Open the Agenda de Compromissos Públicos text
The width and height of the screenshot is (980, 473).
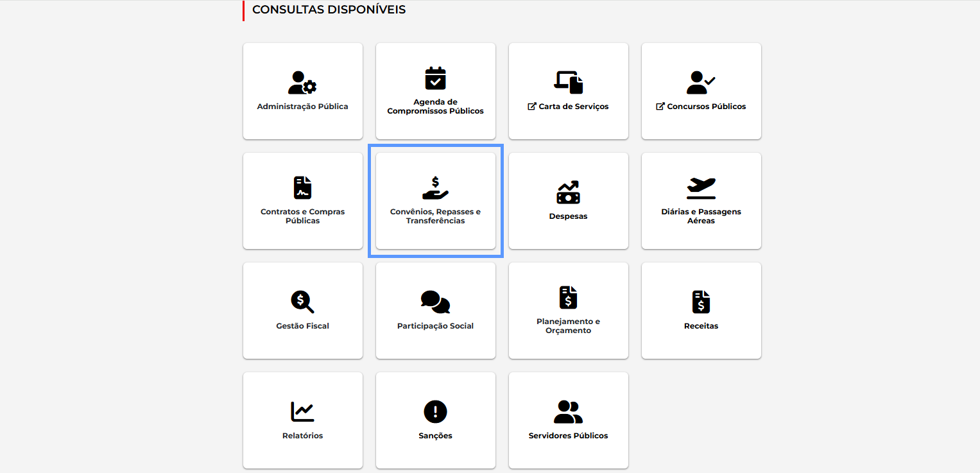point(435,107)
